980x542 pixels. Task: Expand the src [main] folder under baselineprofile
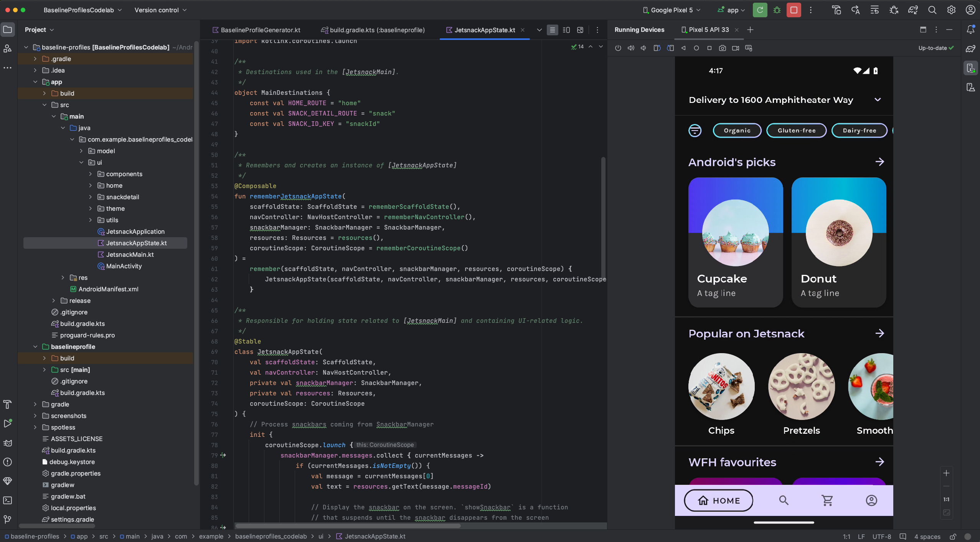pos(43,370)
